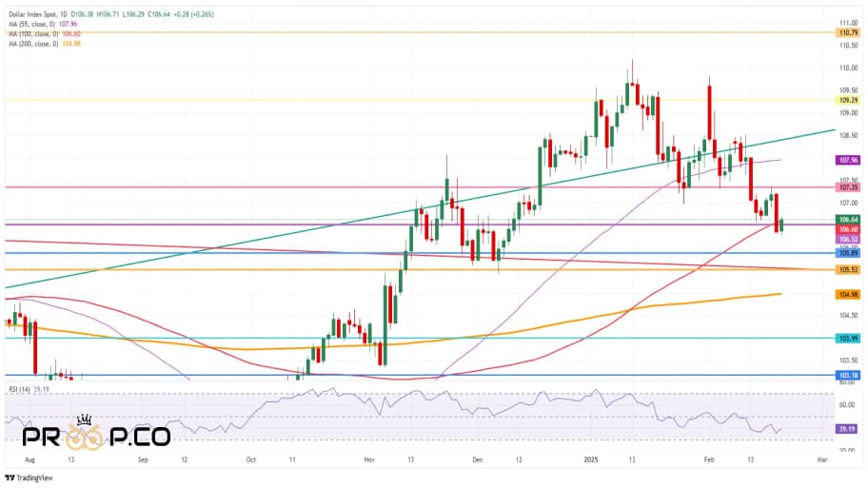868x488 pixels.
Task: Click the Dec label on time axis
Action: coord(477,459)
